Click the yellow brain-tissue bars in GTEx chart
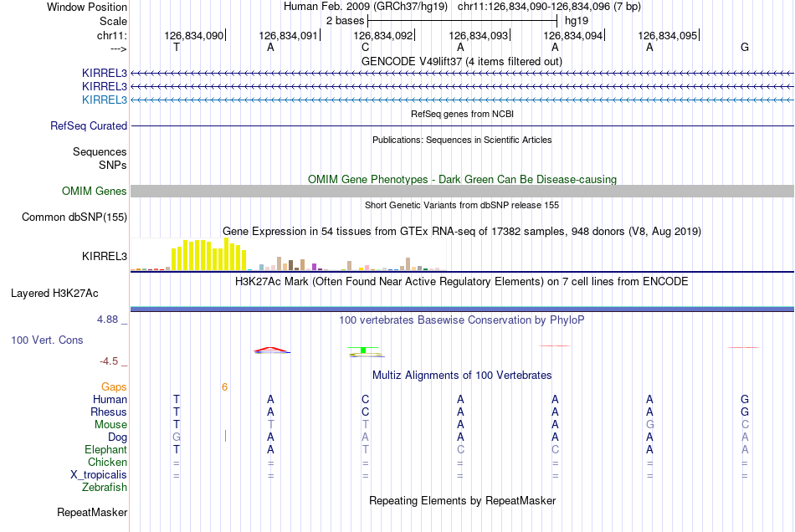 209,254
